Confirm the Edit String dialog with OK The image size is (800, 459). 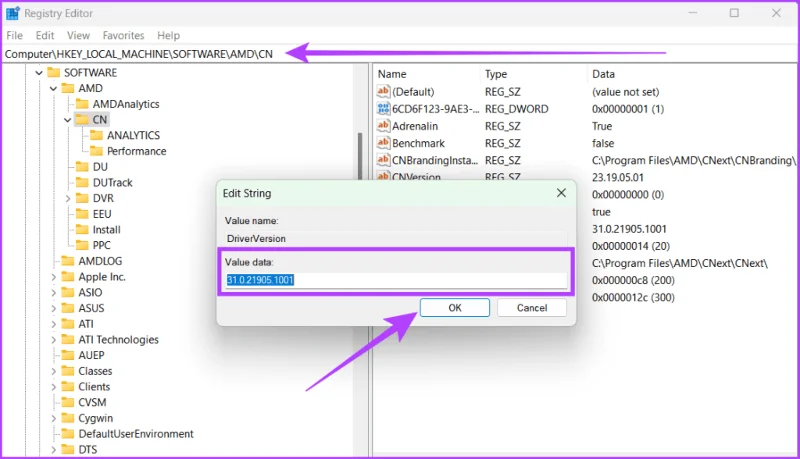pyautogui.click(x=455, y=308)
